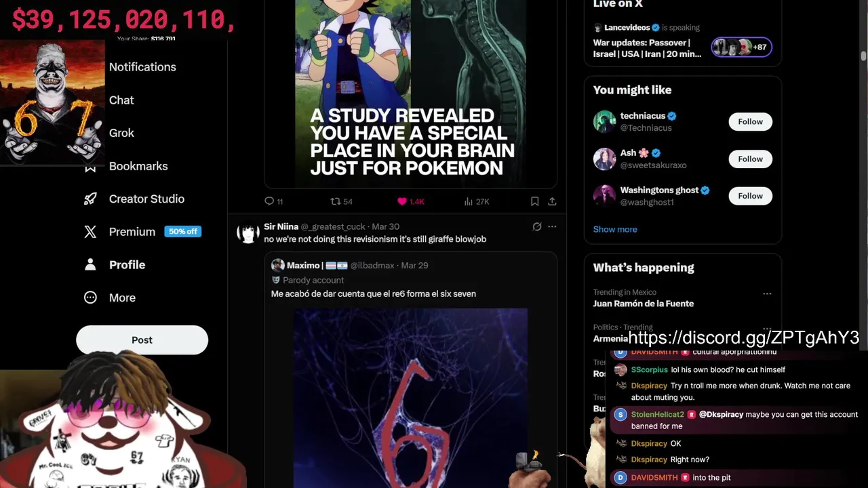Open Ash profile avatar
The image size is (868, 488).
(604, 159)
